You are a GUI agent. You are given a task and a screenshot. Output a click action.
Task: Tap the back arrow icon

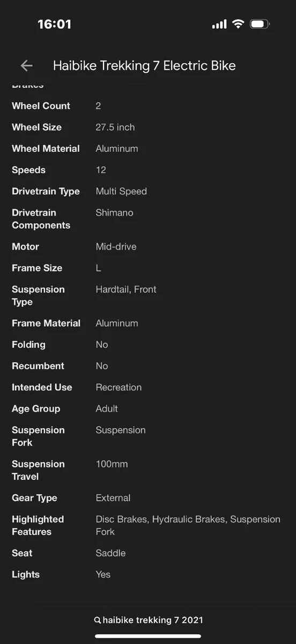coord(26,65)
